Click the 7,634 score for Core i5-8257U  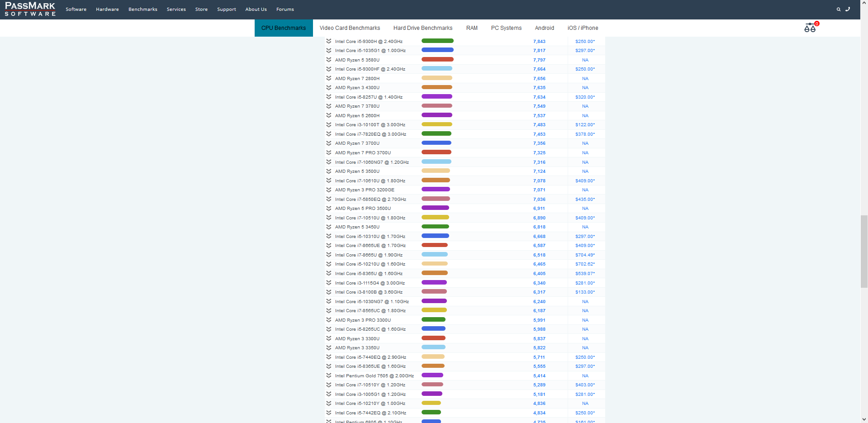point(539,97)
